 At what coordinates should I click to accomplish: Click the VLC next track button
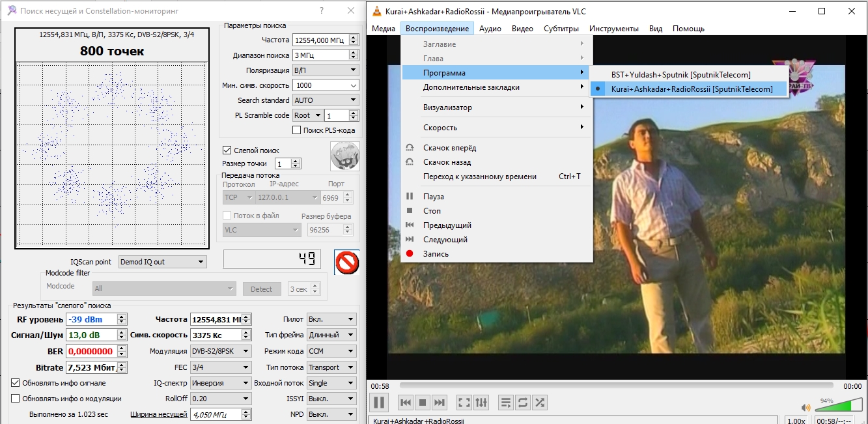click(440, 403)
